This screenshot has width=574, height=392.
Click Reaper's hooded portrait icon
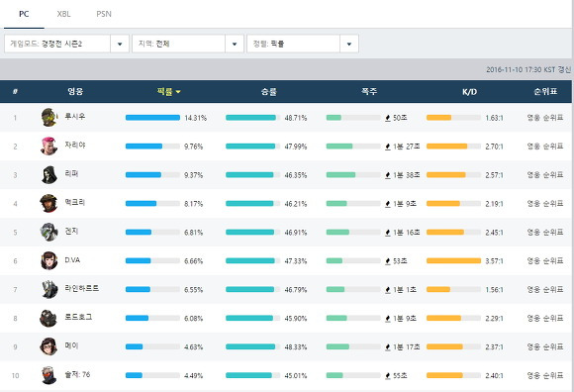point(49,174)
